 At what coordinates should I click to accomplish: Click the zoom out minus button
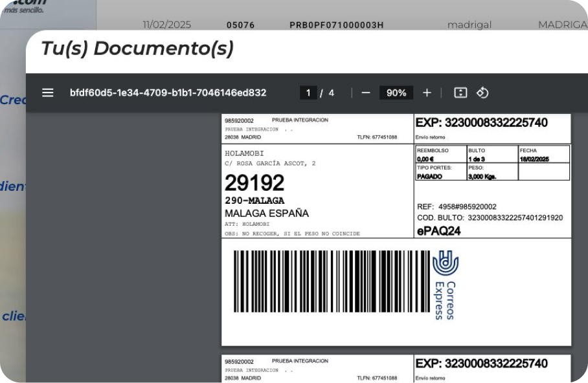[x=366, y=93]
